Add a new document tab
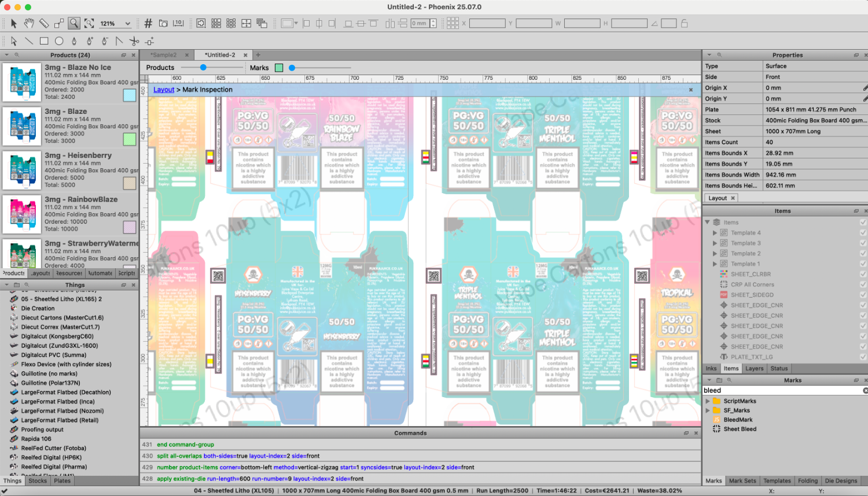Screen dimensions: 868x496 [258, 55]
